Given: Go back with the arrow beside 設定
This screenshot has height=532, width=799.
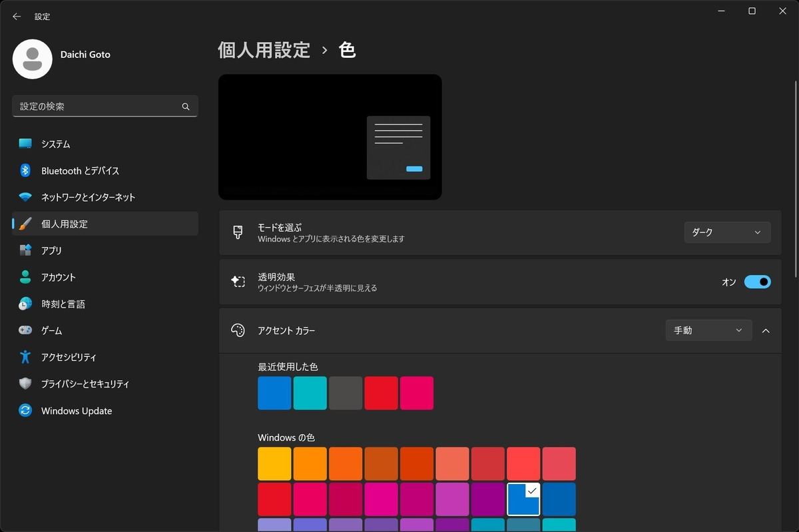Looking at the screenshot, I should [x=17, y=17].
